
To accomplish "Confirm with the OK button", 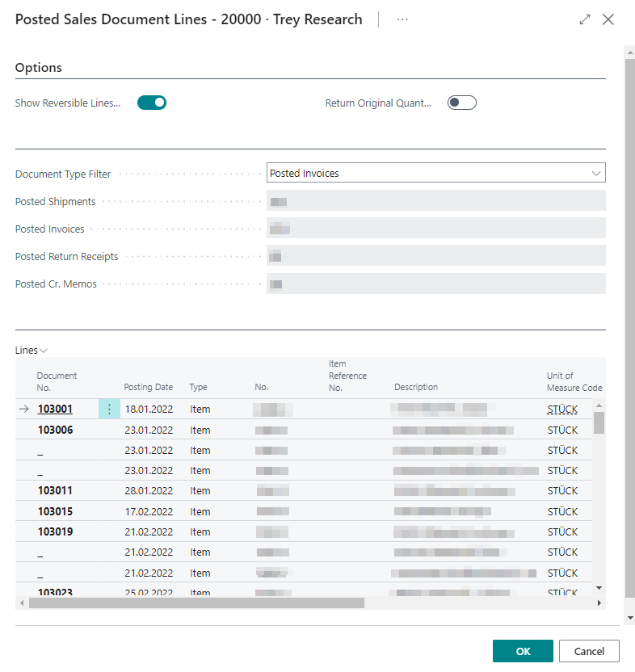I will [x=523, y=651].
